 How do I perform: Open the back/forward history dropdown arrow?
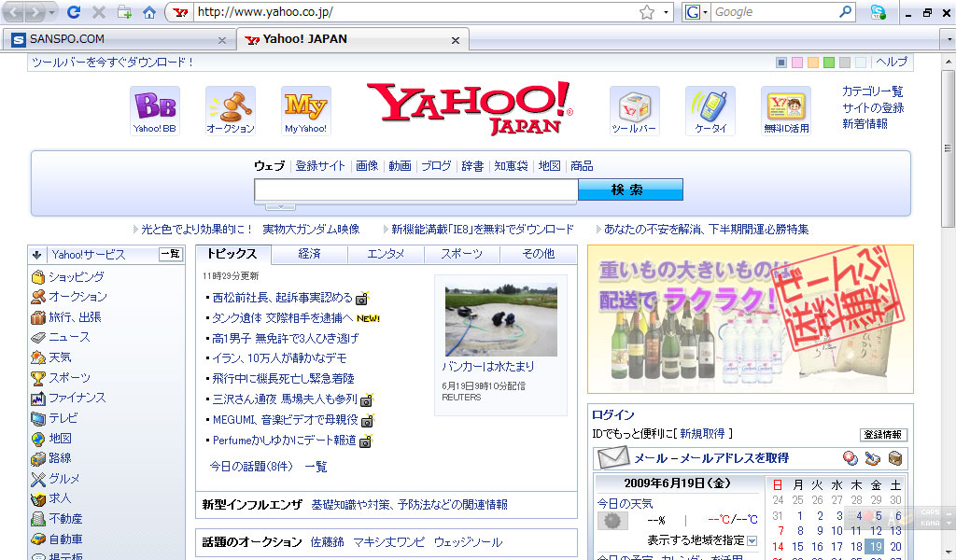click(x=52, y=12)
